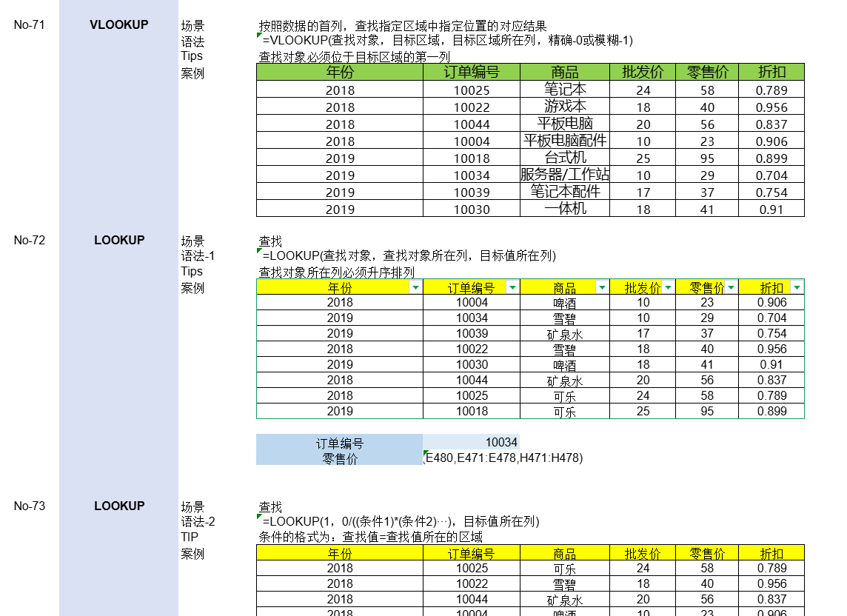847x616 pixels.
Task: Select the 语法-2 label cell
Action: [198, 521]
